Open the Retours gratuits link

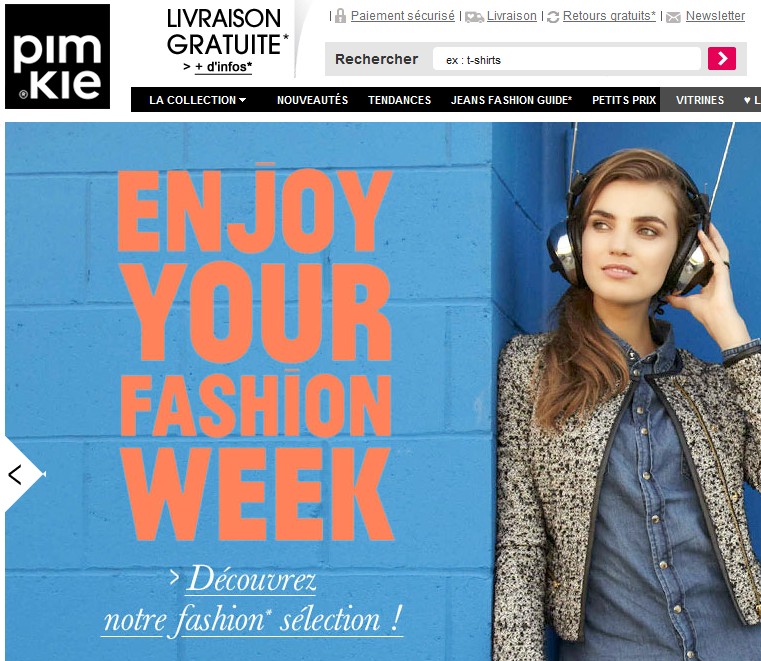609,16
